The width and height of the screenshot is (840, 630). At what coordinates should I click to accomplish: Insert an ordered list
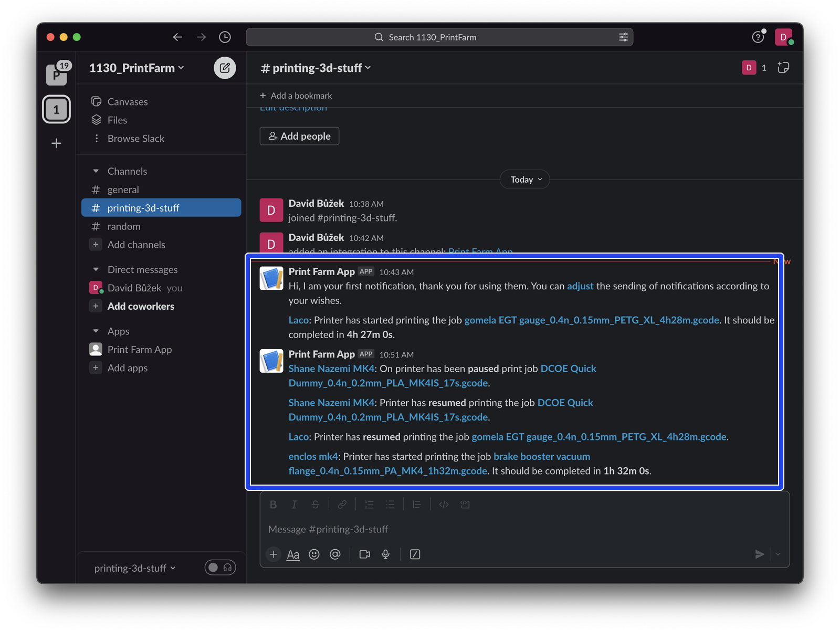[x=369, y=505]
